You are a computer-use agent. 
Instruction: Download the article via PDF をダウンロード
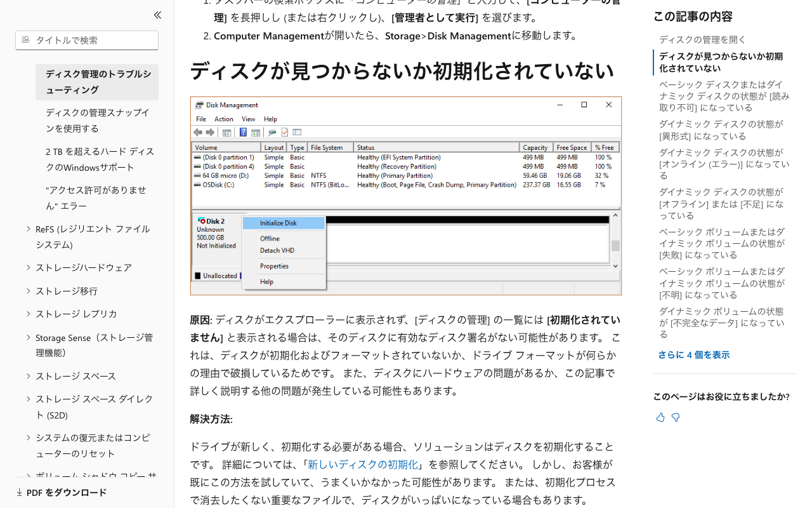click(62, 492)
